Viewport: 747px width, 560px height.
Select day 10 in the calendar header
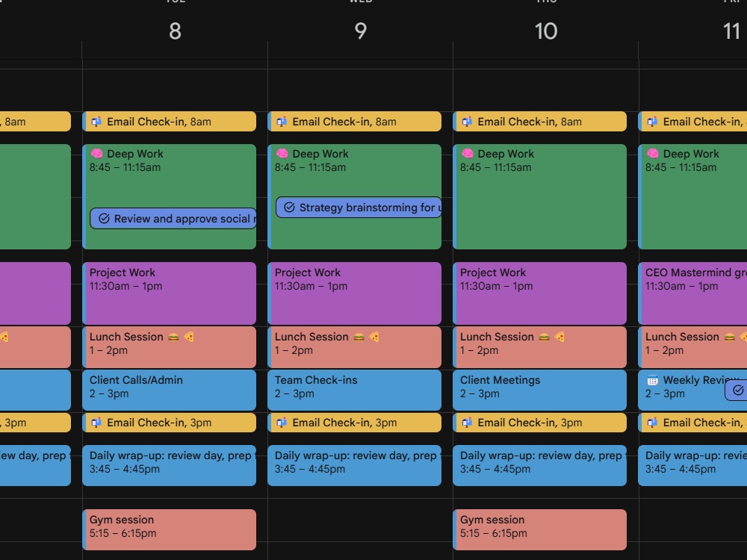tap(546, 31)
